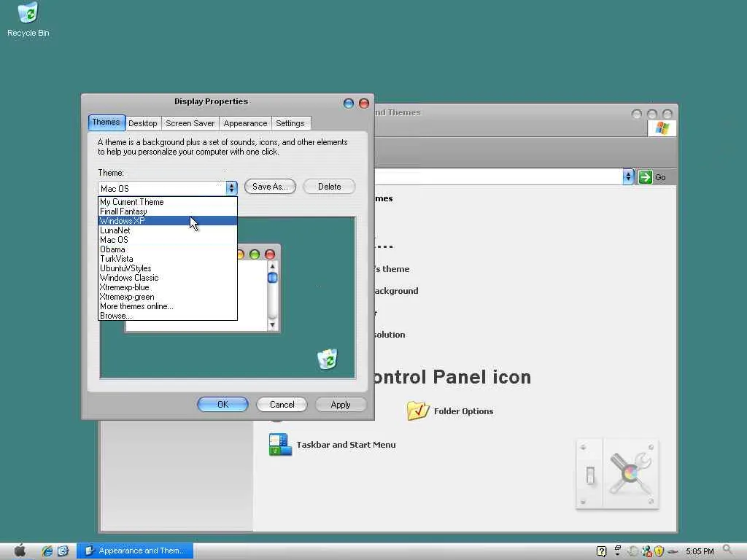Open the Appearance tab
Screen dimensions: 747x560
(x=245, y=123)
